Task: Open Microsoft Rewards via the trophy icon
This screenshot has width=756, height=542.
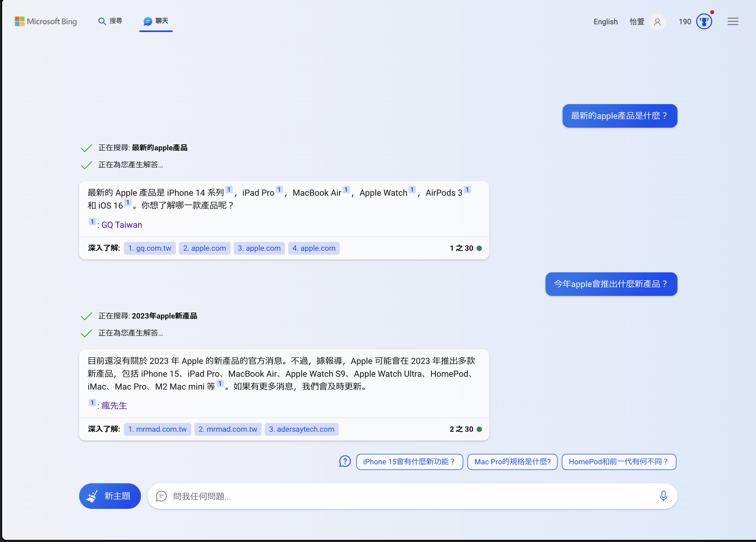Action: pos(704,21)
